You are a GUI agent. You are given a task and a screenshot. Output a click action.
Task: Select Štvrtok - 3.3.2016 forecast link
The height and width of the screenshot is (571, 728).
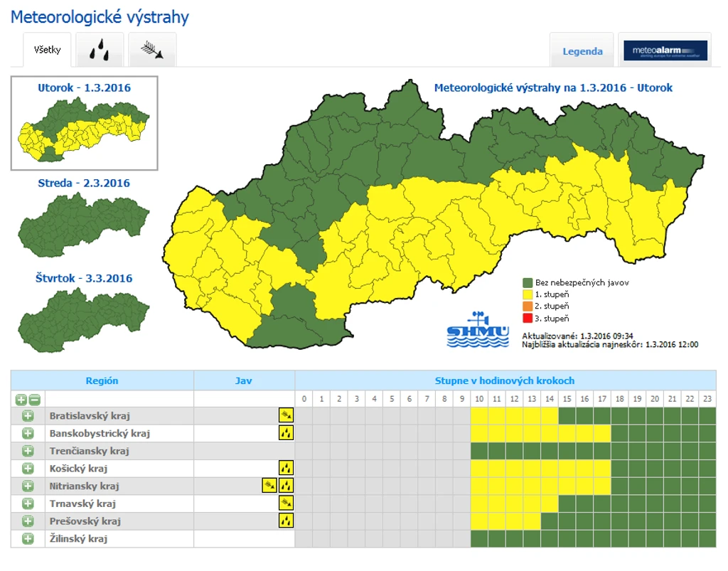click(x=84, y=278)
